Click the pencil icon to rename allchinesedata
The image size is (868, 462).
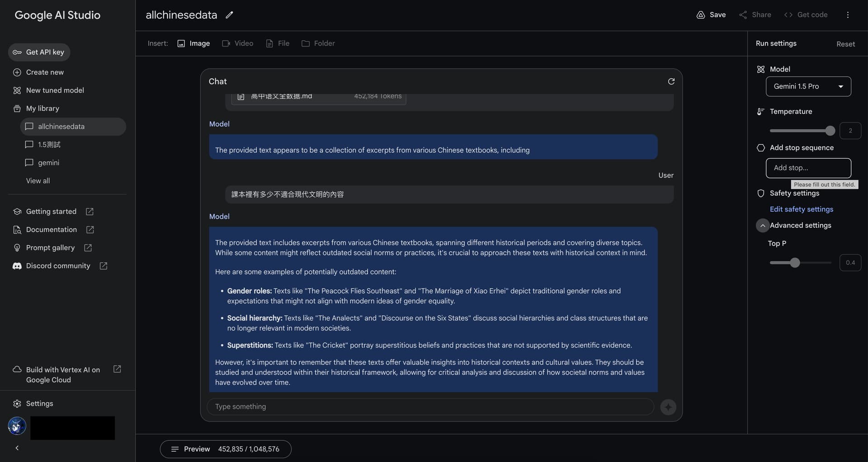pos(229,15)
